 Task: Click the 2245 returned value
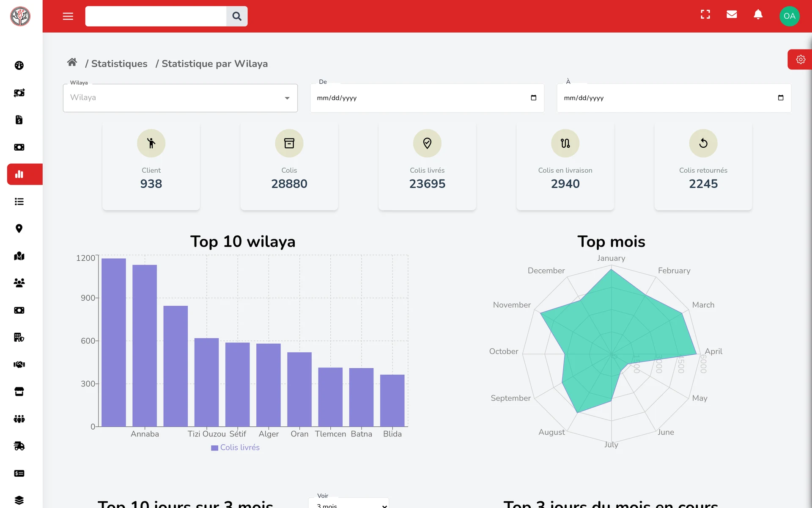point(703,184)
